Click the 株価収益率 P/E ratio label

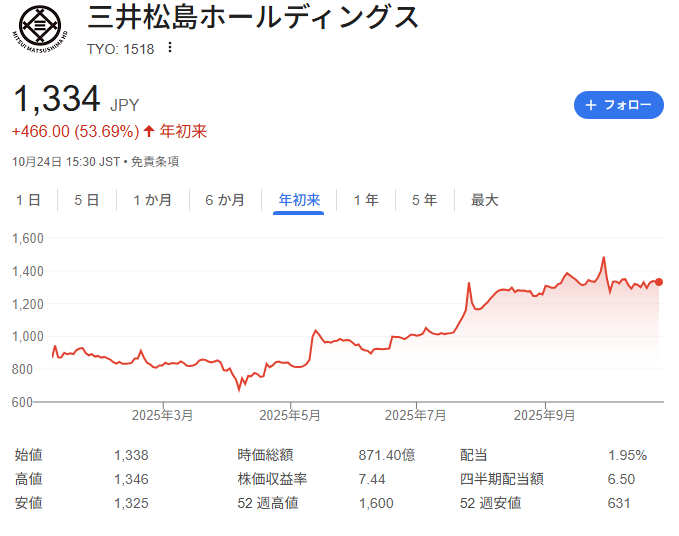272,479
